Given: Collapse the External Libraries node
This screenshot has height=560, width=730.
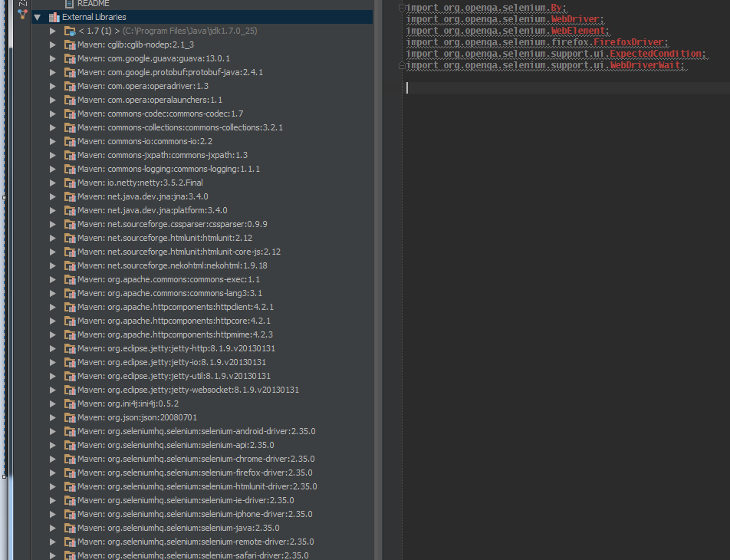Looking at the screenshot, I should pos(38,17).
